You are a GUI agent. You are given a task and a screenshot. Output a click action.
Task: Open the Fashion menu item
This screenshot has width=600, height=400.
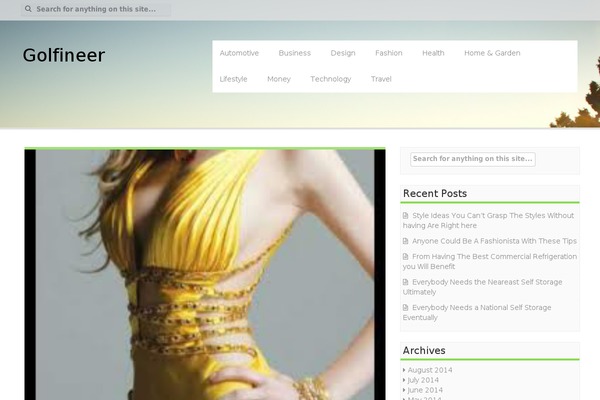pos(389,53)
